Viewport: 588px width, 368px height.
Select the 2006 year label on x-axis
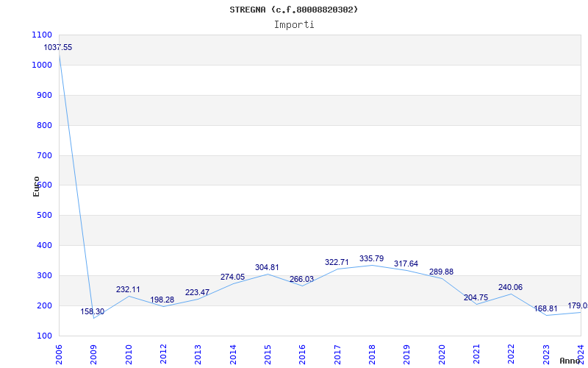(x=59, y=355)
